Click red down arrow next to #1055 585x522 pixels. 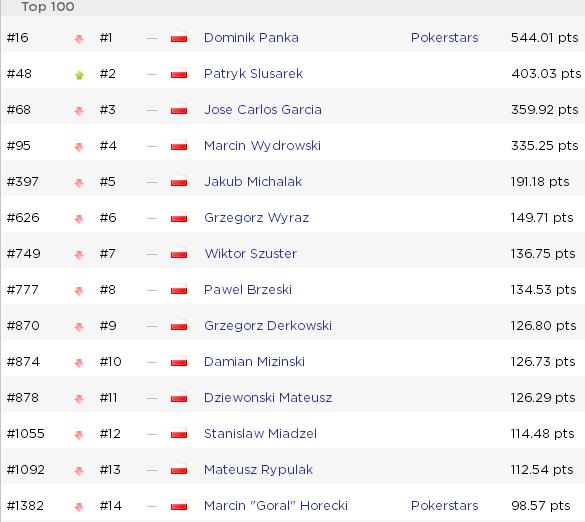pyautogui.click(x=79, y=435)
